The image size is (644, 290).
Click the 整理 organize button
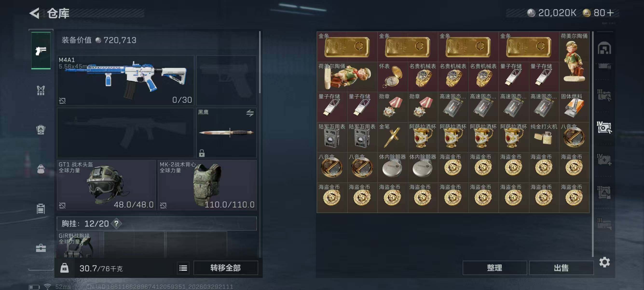click(494, 268)
